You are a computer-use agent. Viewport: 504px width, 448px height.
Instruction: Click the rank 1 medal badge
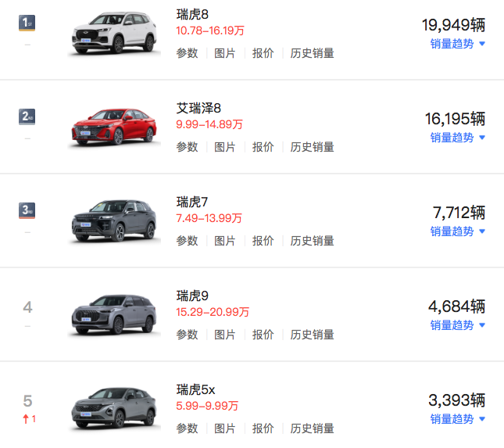27,23
